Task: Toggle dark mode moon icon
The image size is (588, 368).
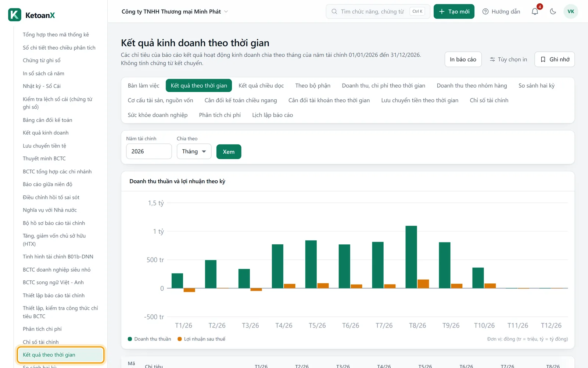Action: pyautogui.click(x=553, y=11)
